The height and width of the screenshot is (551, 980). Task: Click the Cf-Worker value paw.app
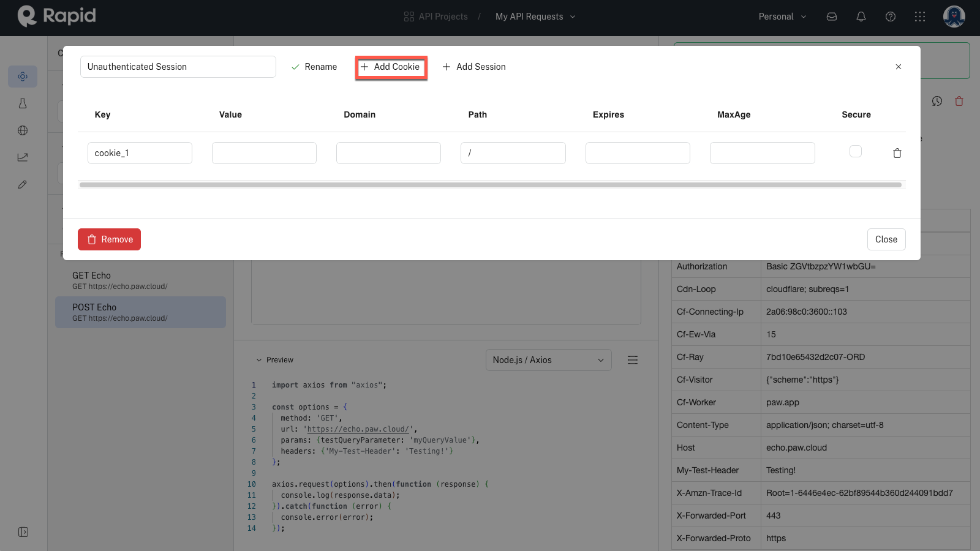click(782, 402)
